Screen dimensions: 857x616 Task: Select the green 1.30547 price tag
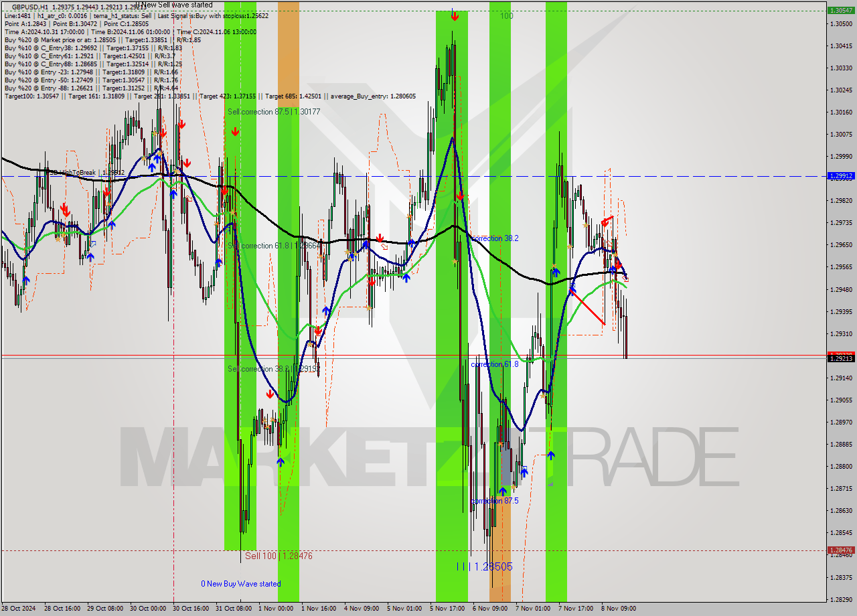[x=841, y=11]
